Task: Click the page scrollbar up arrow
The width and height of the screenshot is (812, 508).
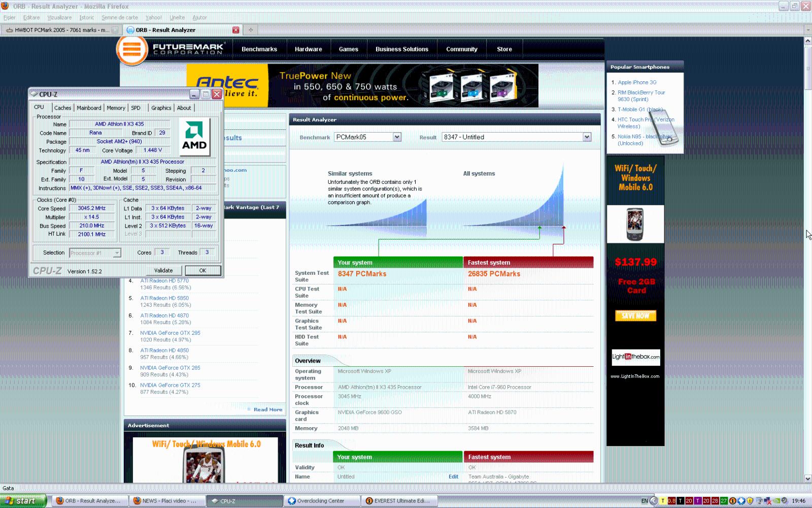Action: 807,41
